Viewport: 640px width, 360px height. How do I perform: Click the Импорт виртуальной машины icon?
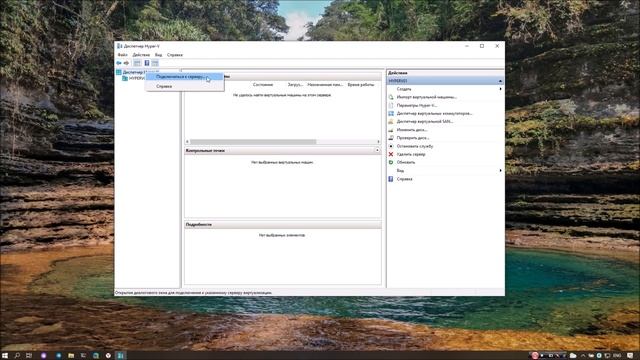(x=391, y=97)
